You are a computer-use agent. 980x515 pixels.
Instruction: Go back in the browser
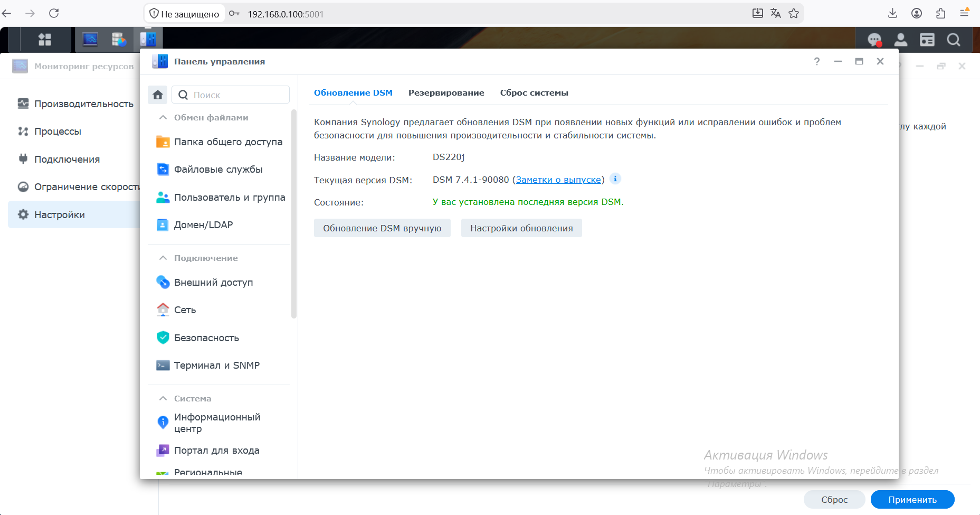(7, 13)
